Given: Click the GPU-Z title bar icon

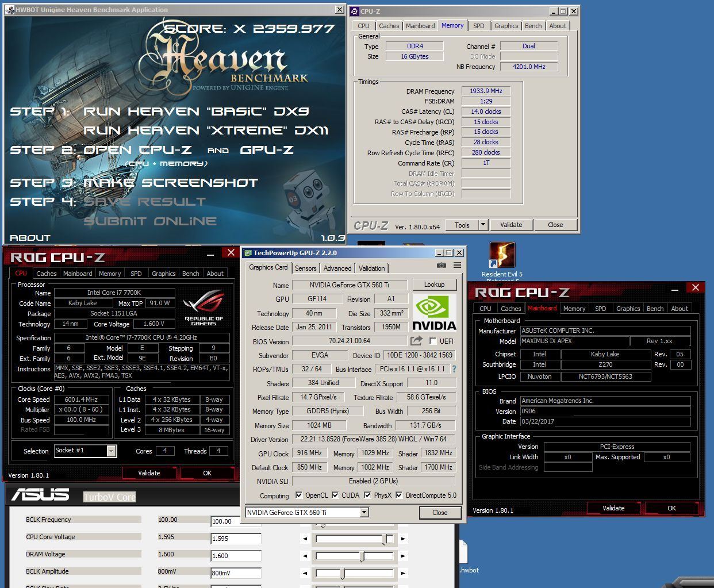Looking at the screenshot, I should tap(248, 253).
